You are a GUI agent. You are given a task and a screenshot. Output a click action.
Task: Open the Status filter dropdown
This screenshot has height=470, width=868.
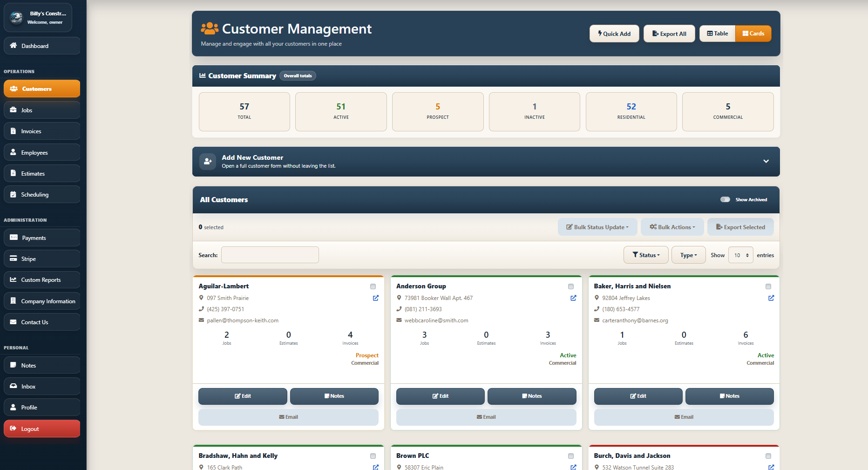click(x=646, y=255)
